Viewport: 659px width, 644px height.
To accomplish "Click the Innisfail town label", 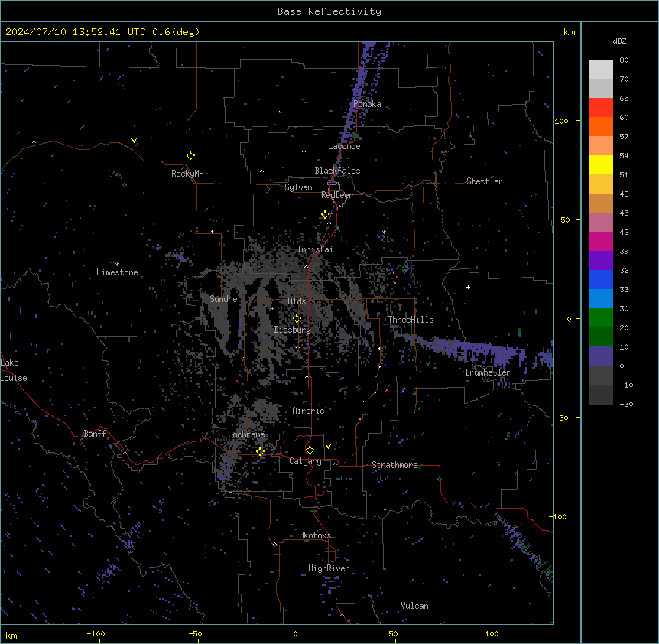I will pyautogui.click(x=317, y=249).
